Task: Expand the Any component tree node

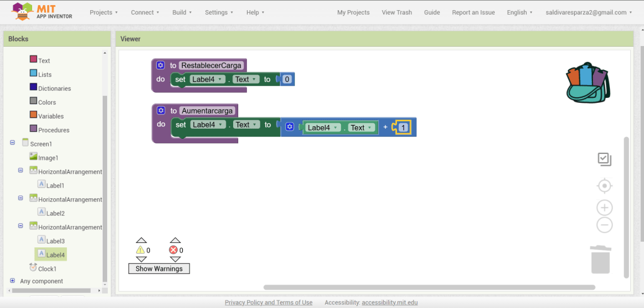Action: point(13,281)
